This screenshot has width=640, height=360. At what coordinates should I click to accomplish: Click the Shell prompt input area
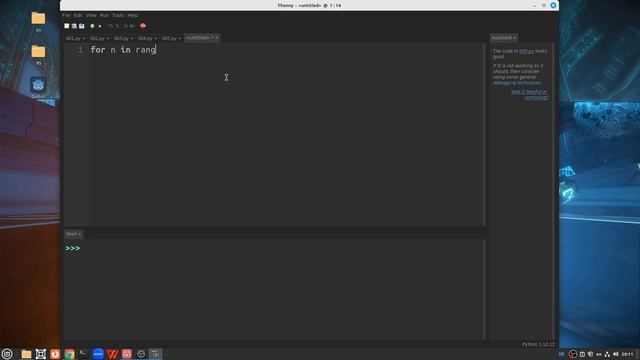pyautogui.click(x=282, y=248)
